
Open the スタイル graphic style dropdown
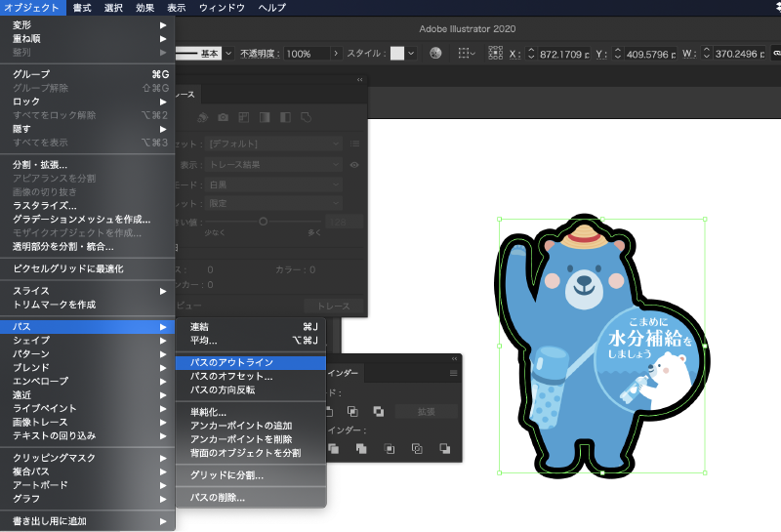411,54
